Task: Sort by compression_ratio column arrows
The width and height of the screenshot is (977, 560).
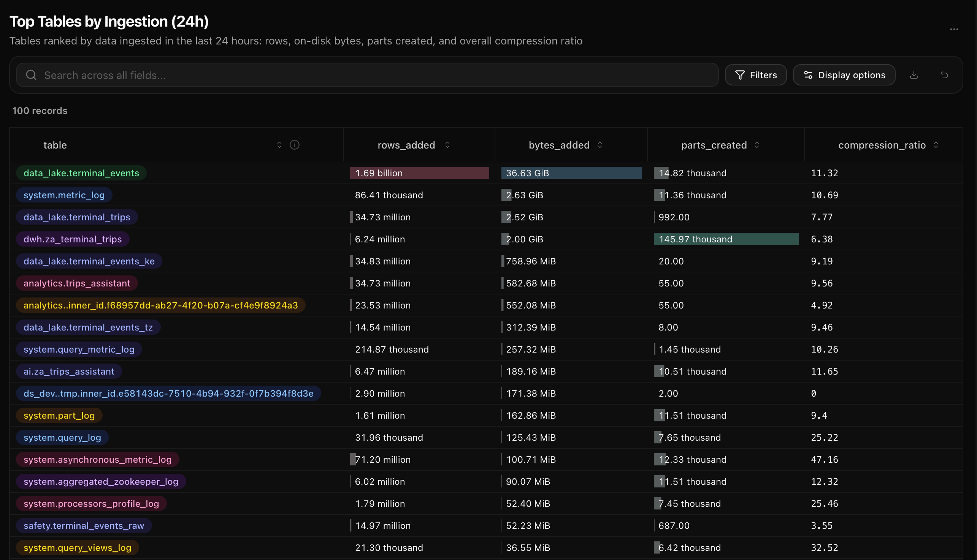Action: click(x=936, y=145)
